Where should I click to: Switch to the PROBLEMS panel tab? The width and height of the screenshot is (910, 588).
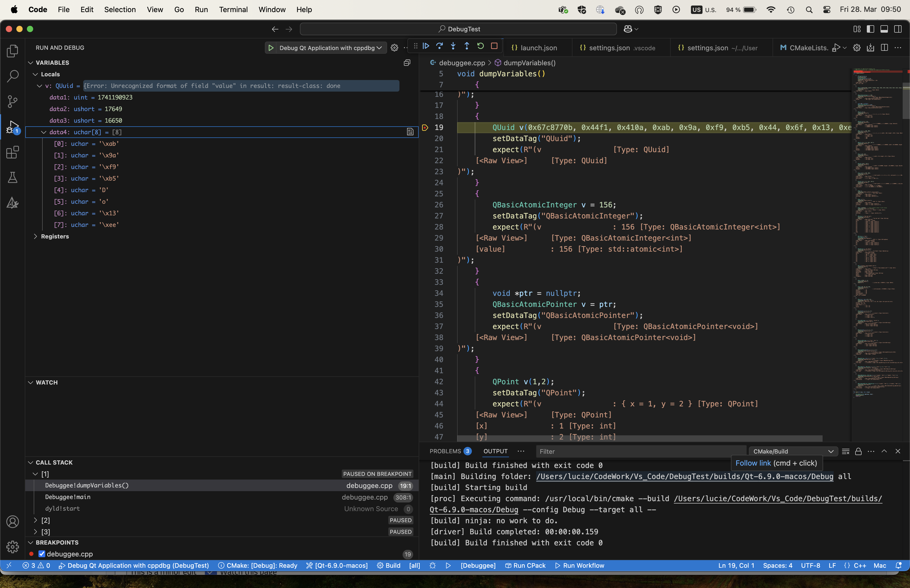tap(451, 451)
